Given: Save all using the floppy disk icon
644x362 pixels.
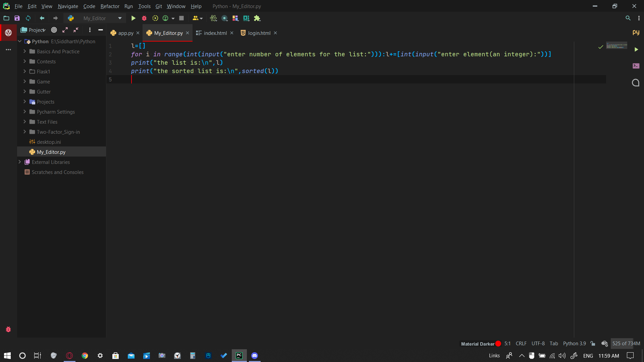Looking at the screenshot, I should (x=17, y=18).
